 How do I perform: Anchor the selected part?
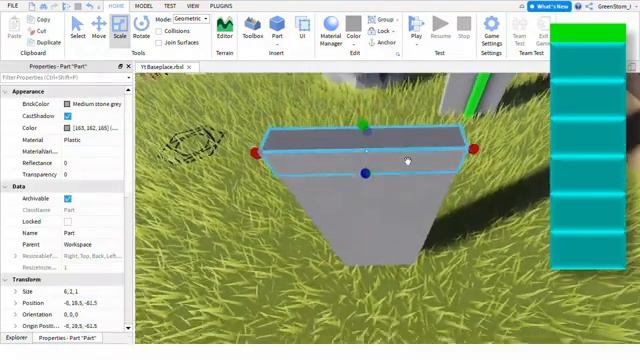click(x=382, y=42)
